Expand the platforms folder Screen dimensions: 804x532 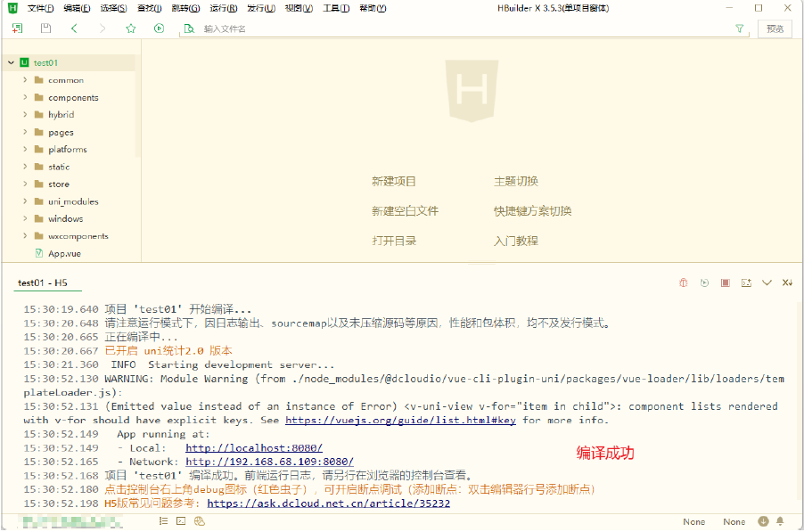[25, 149]
